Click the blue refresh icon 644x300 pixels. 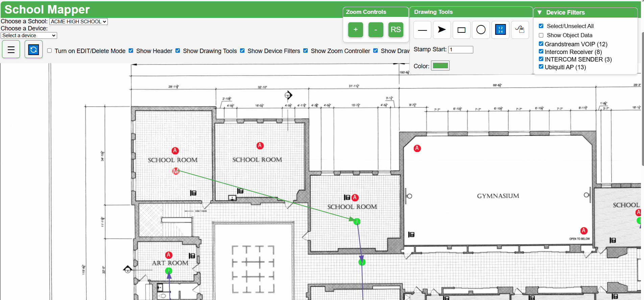click(33, 50)
